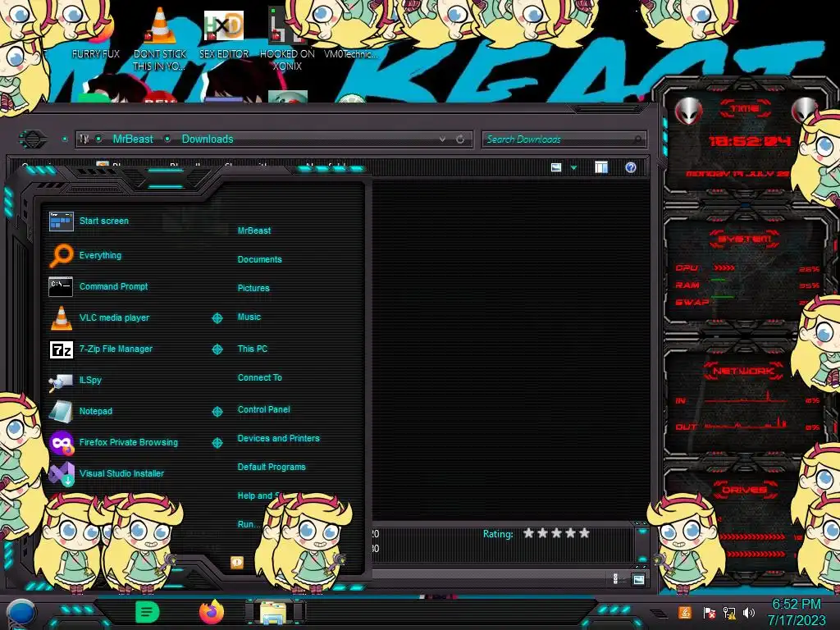
Task: Click the Start orb on taskbar
Action: [21, 614]
